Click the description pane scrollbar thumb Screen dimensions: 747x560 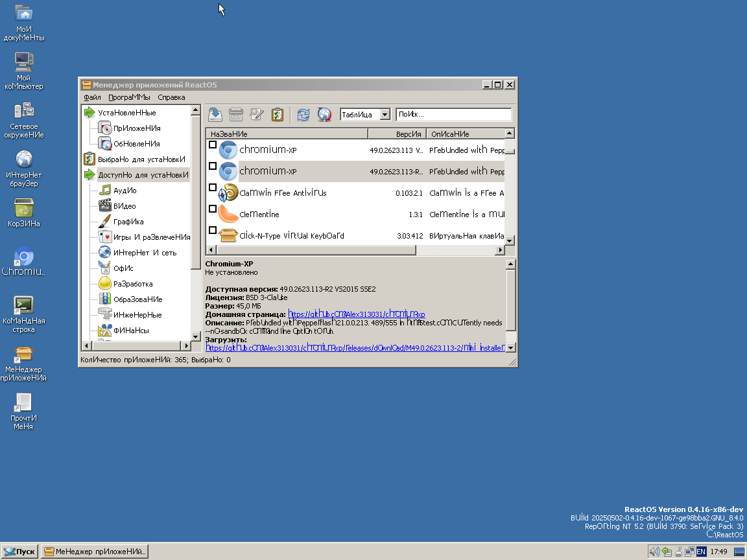(x=511, y=299)
